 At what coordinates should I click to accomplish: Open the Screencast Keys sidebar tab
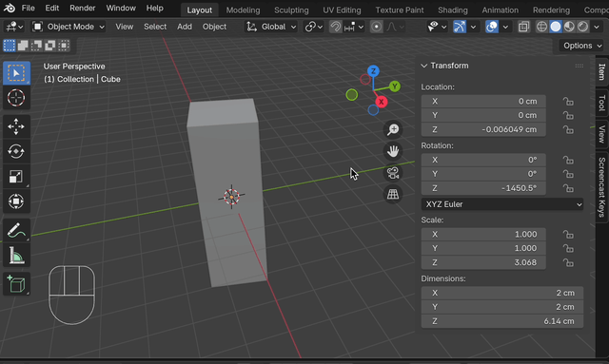point(601,187)
